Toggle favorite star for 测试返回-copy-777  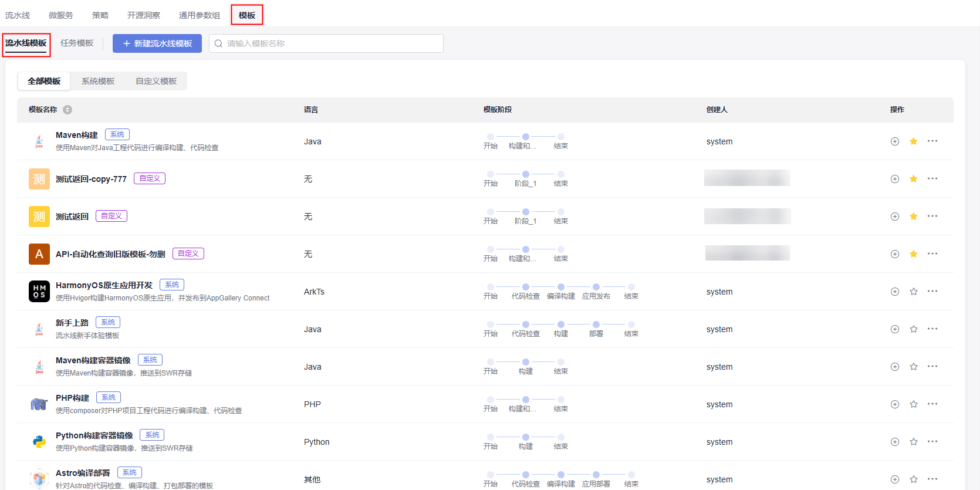click(913, 179)
